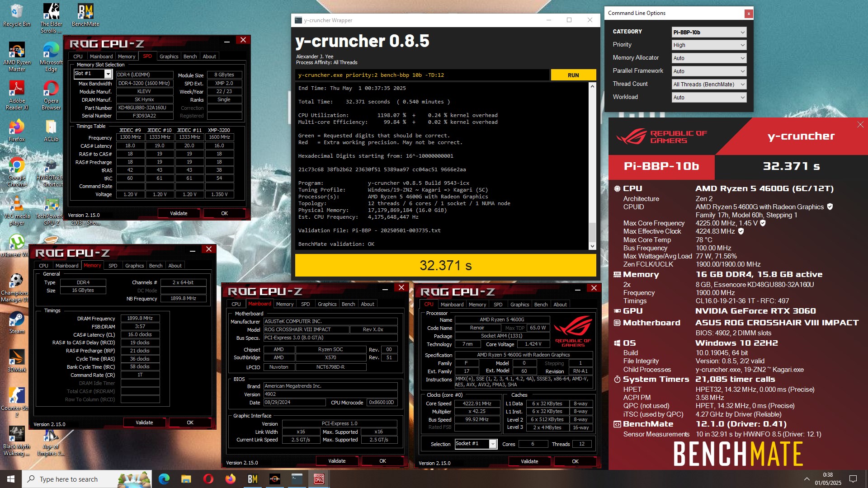Screen dimensions: 868x488
Task: Click Windows Start button
Action: coord(11,479)
